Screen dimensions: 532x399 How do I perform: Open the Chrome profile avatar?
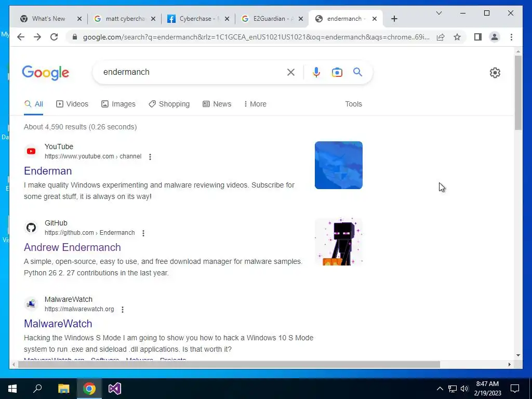click(x=495, y=37)
